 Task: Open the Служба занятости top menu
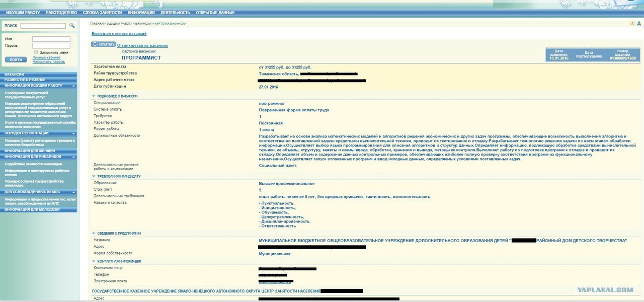click(103, 12)
